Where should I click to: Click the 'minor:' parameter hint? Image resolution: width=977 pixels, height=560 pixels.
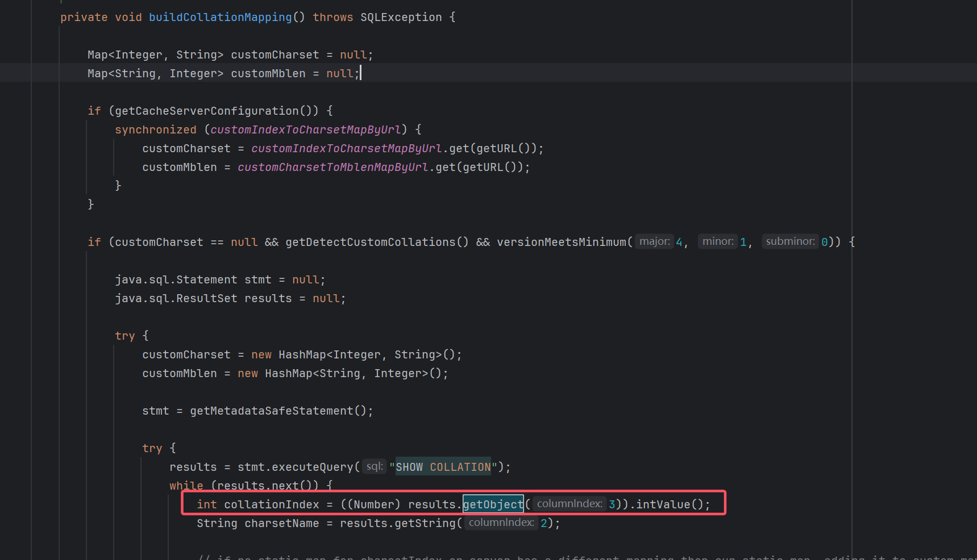[x=718, y=241]
